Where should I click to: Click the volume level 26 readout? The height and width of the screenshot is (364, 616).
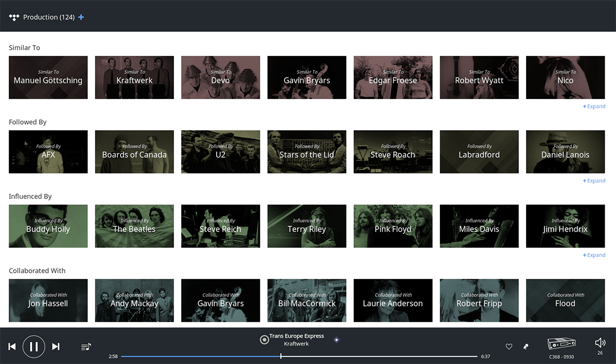point(600,353)
